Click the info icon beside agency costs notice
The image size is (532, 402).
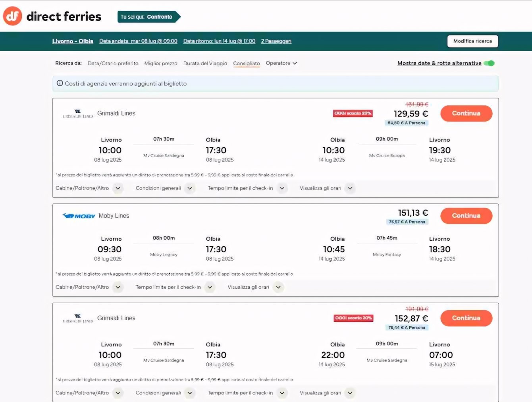(60, 83)
